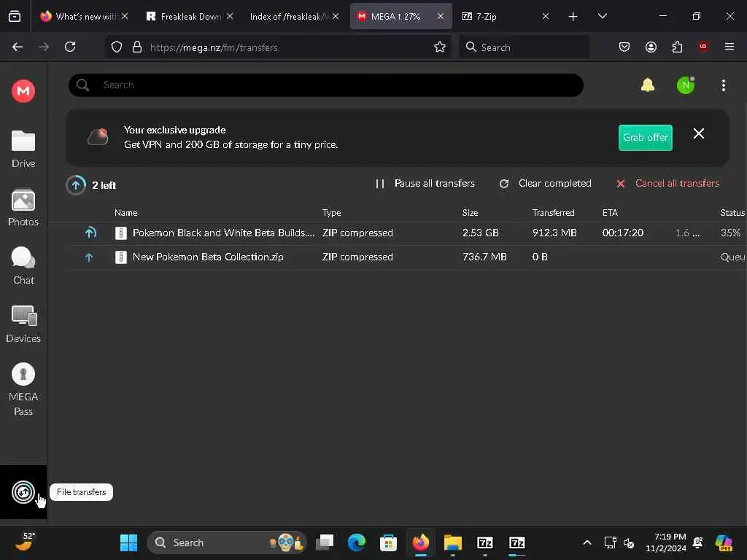The height and width of the screenshot is (560, 747).
Task: Open Firefox application hamburger menu
Action: click(x=729, y=47)
